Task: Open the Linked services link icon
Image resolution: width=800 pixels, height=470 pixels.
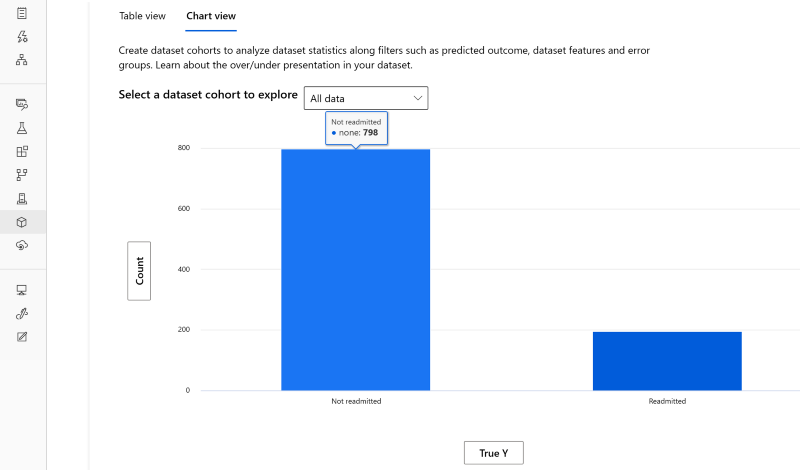Action: 21,313
